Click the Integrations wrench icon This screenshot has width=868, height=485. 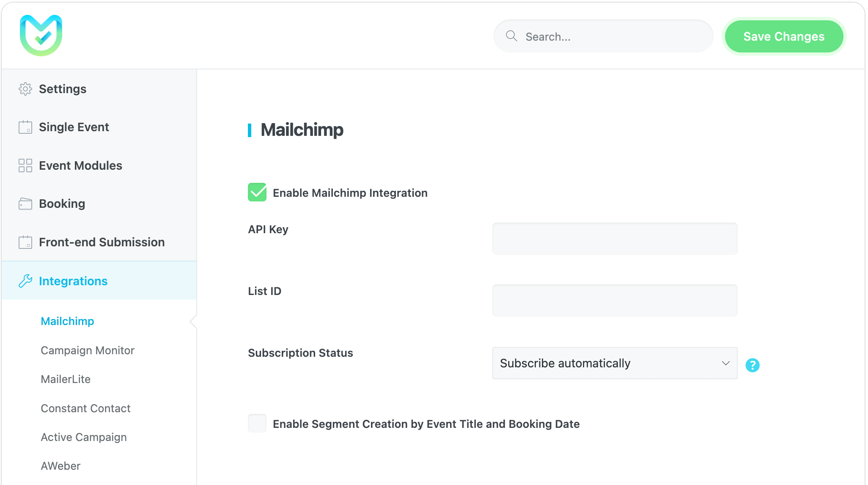[x=25, y=281]
